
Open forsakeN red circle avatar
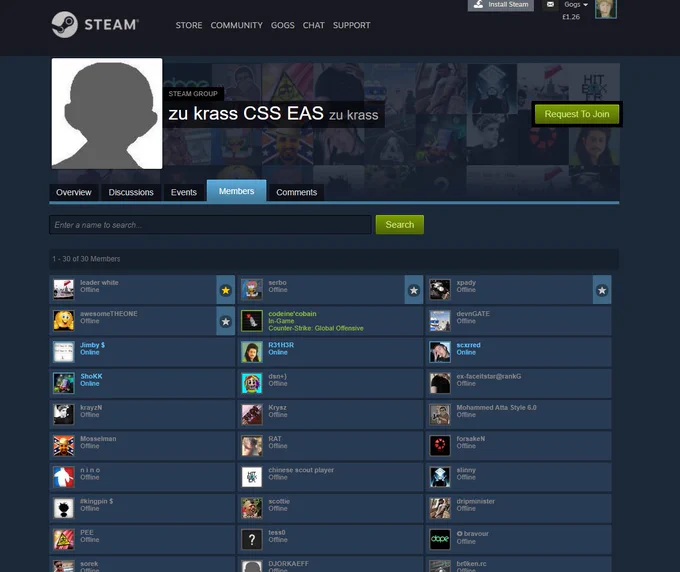coord(440,446)
